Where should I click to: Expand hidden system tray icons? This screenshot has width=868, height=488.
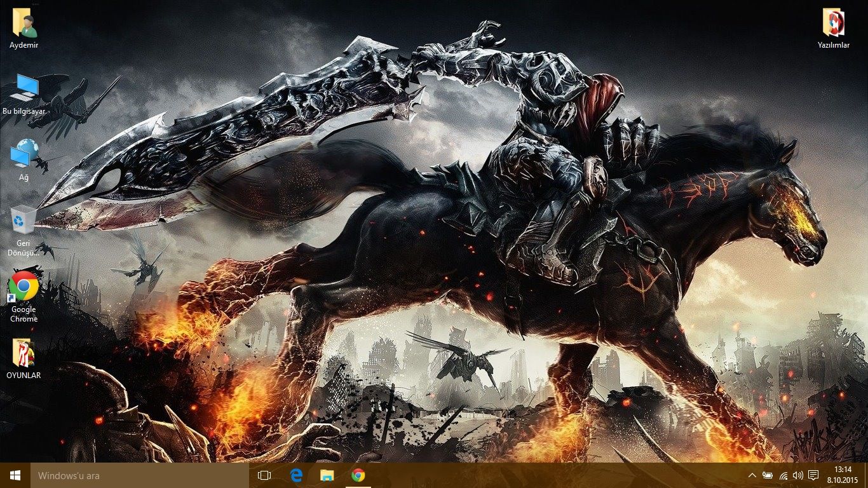click(x=752, y=475)
